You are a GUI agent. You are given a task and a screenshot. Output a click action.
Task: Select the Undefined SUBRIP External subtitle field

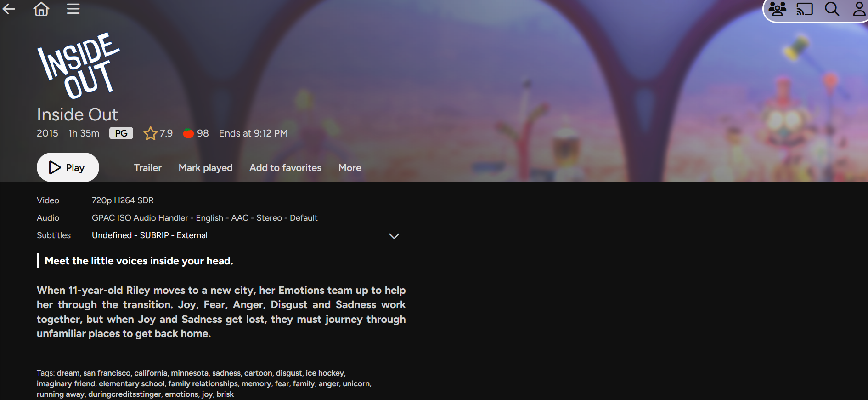pyautogui.click(x=246, y=235)
